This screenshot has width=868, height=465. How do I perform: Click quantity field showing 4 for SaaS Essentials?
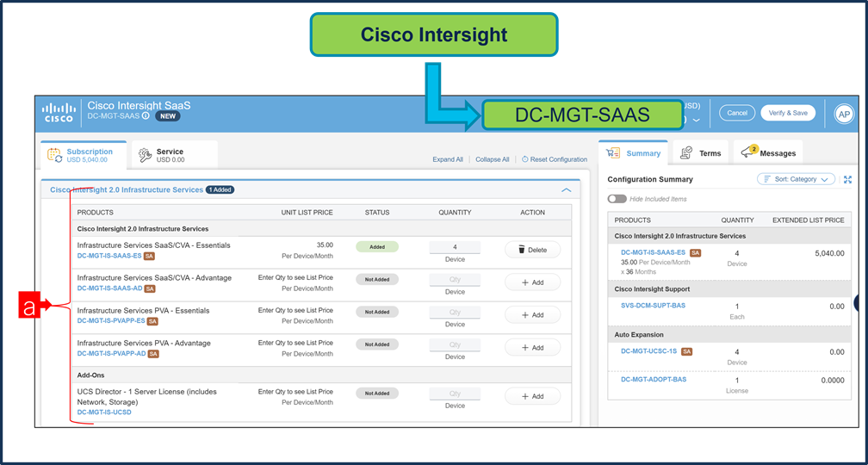tap(455, 247)
